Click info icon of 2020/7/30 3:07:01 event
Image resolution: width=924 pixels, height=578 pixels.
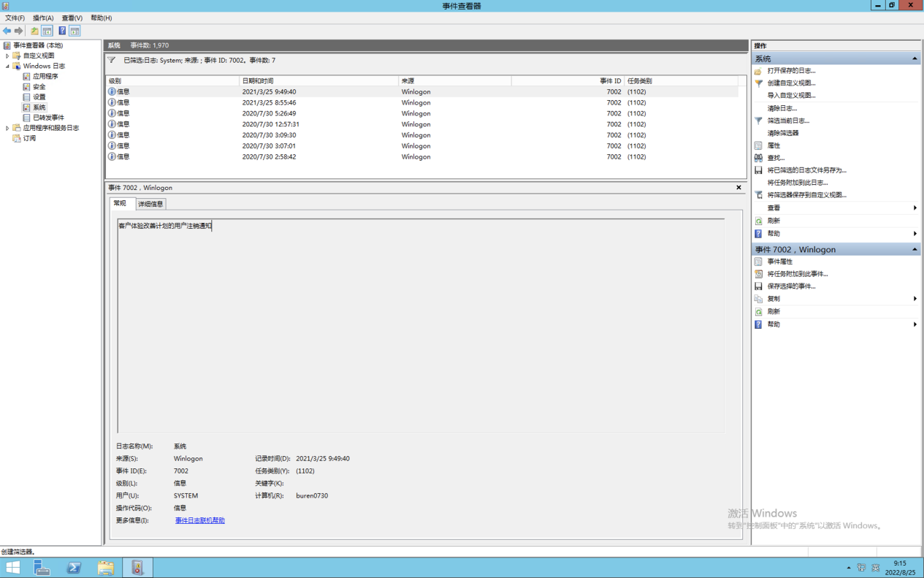click(x=112, y=146)
